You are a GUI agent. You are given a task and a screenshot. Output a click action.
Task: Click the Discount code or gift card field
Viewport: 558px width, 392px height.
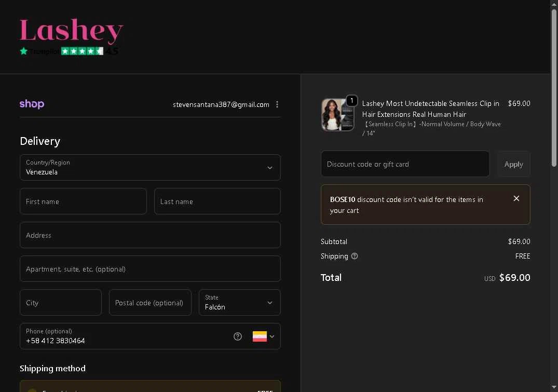coord(405,164)
